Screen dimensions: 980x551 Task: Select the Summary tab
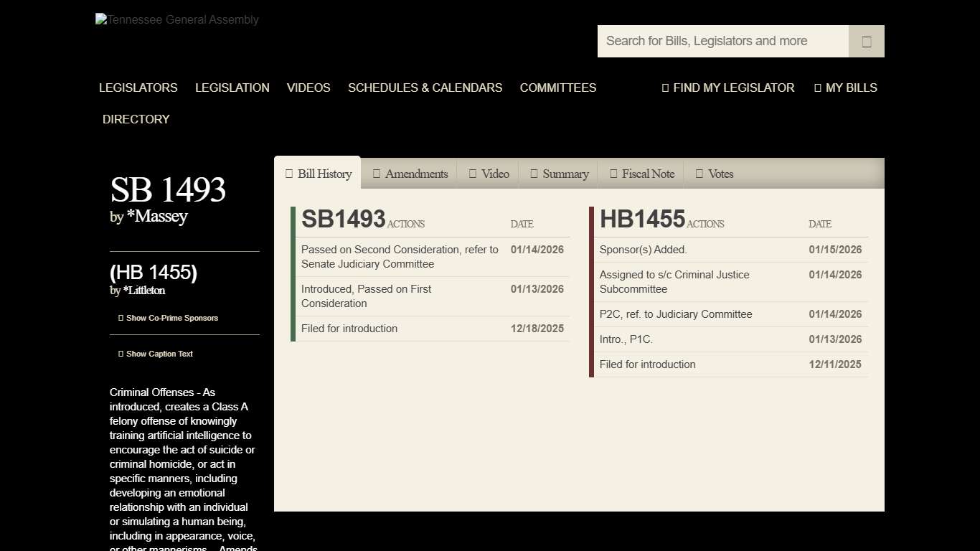pos(559,174)
